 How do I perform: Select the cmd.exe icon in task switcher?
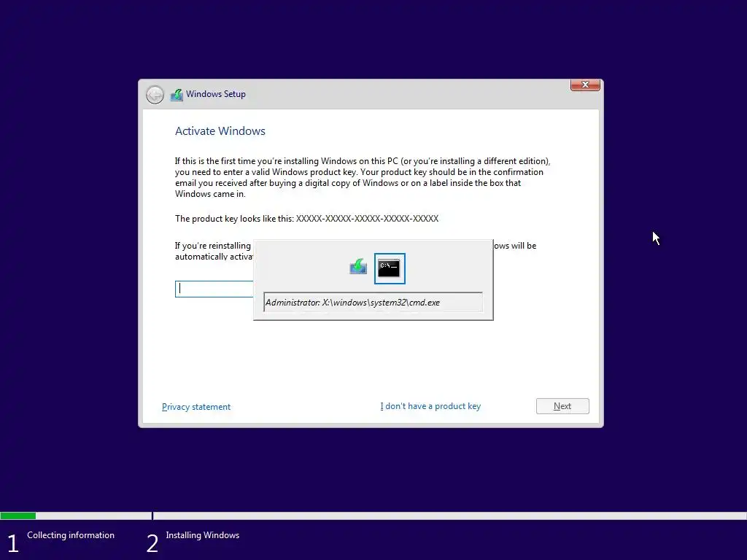390,268
